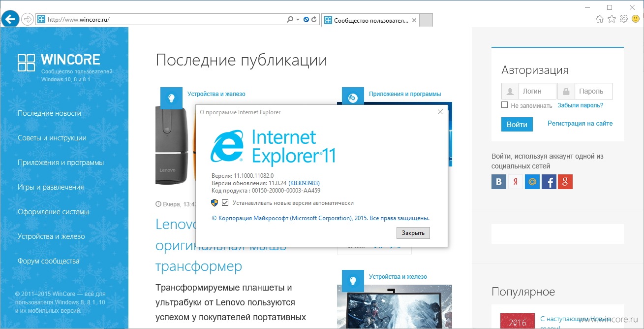Open the 2016 popular post thumbnail
This screenshot has width=644, height=329.
tap(517, 321)
